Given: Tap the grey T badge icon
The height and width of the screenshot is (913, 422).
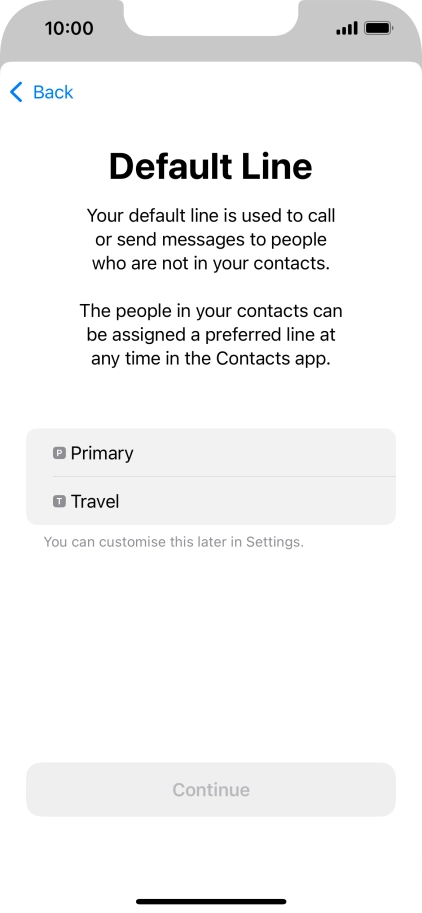Looking at the screenshot, I should point(59,501).
